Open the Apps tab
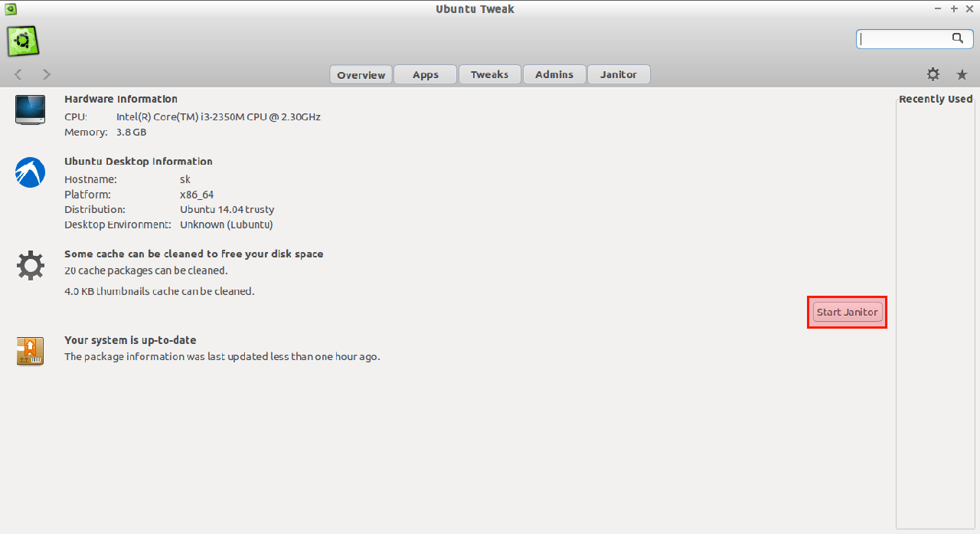Screen dimensions: 980x534 pyautogui.click(x=425, y=74)
